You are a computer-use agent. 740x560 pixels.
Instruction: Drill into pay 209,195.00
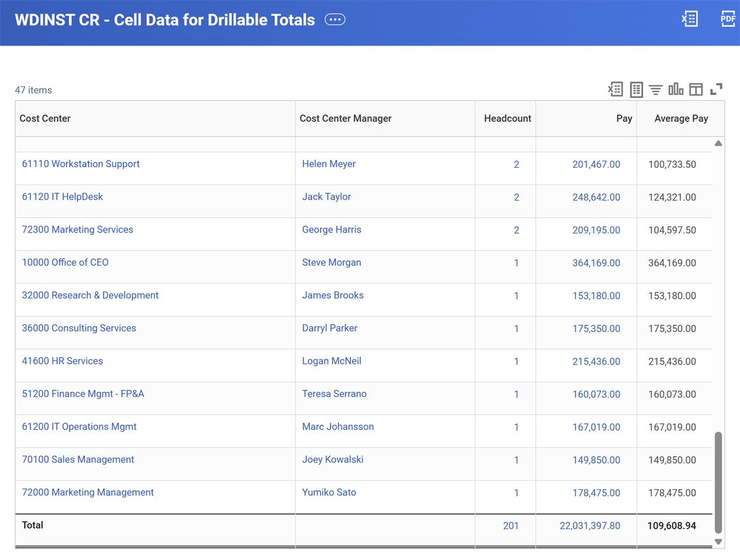(596, 230)
